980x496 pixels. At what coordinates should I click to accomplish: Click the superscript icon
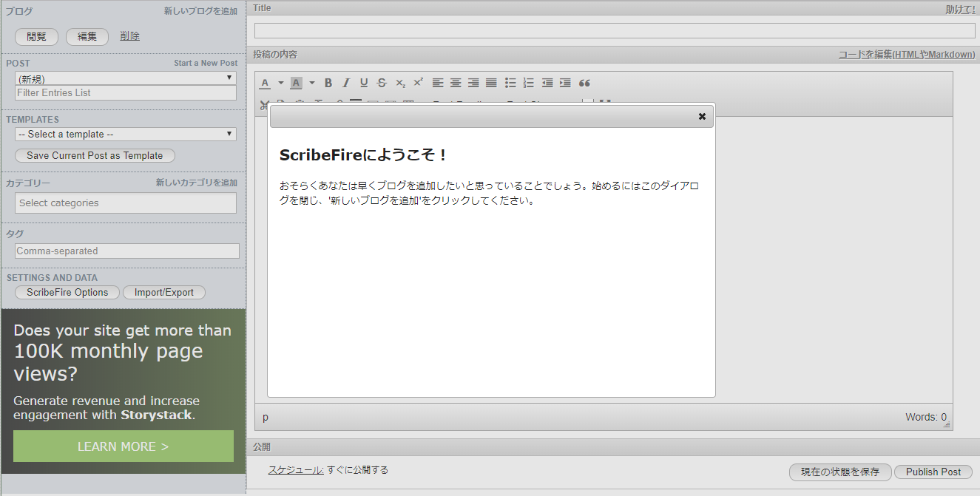(418, 83)
